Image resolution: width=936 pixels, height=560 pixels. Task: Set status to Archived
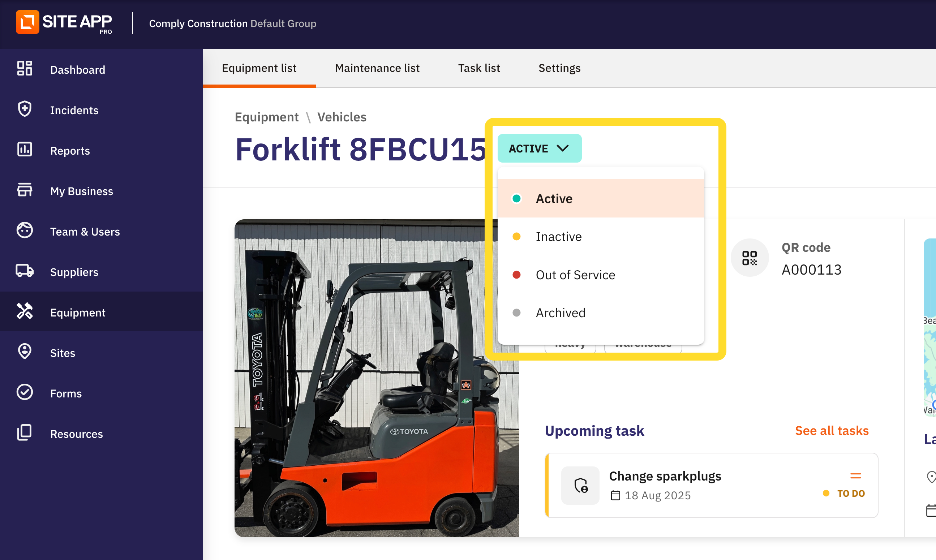(x=601, y=313)
